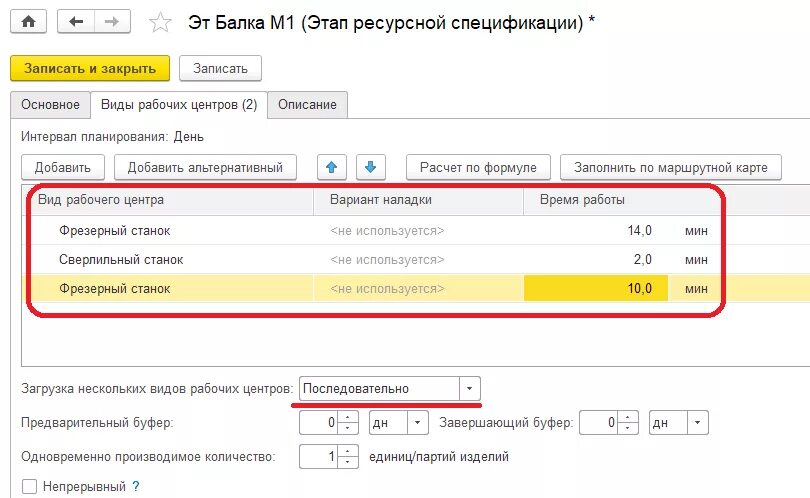Click the Вариант наладки column header
Viewport: 810px width, 498px height.
[418, 200]
